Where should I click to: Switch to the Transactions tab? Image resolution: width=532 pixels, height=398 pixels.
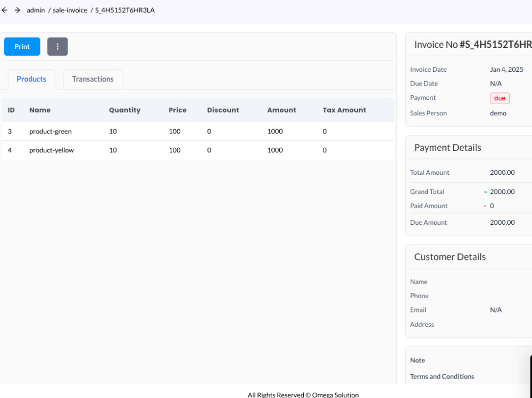93,79
